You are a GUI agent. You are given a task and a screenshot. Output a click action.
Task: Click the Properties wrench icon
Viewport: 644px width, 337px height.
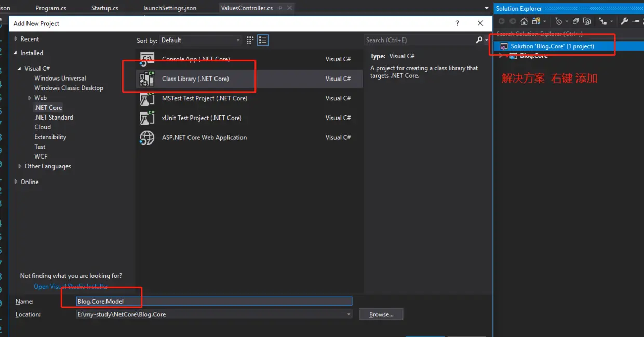tap(624, 21)
